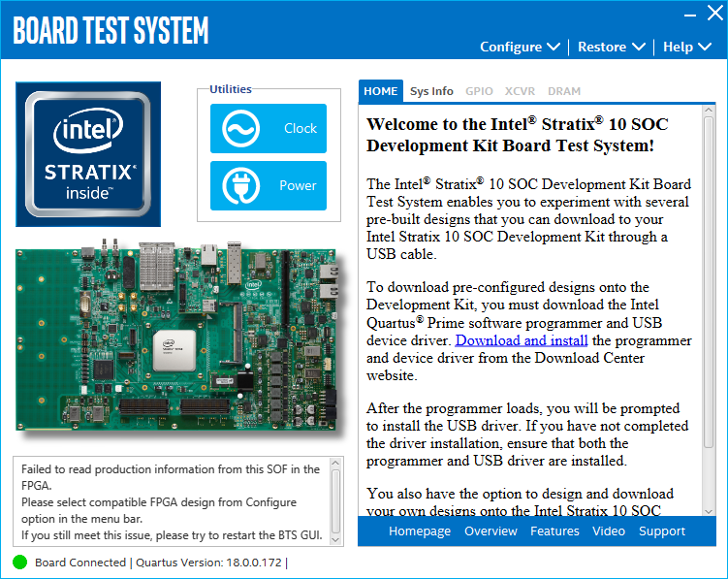This screenshot has height=579, width=728.
Task: Open the GPIO tab
Action: pyautogui.click(x=479, y=91)
